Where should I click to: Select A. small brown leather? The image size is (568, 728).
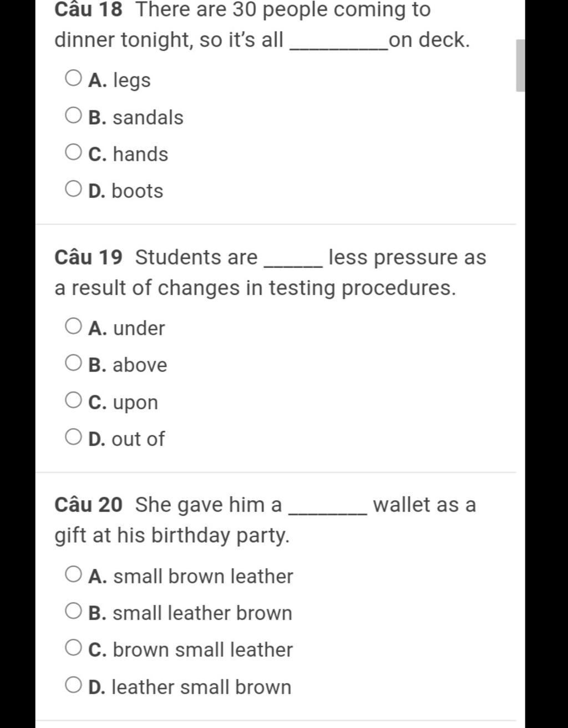[73, 574]
